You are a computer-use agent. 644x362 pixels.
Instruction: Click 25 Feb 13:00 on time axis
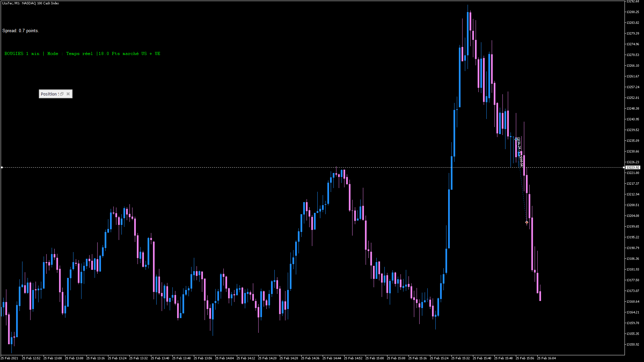(52, 358)
